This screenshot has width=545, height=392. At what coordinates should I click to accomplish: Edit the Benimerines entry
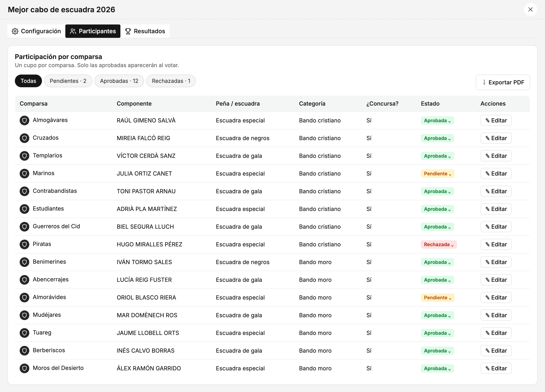pyautogui.click(x=496, y=262)
